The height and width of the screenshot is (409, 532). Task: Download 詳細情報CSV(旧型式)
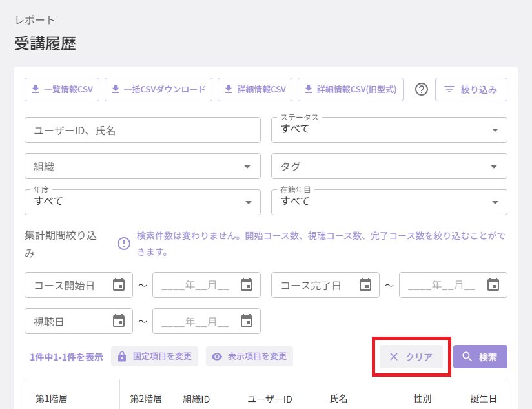(351, 90)
